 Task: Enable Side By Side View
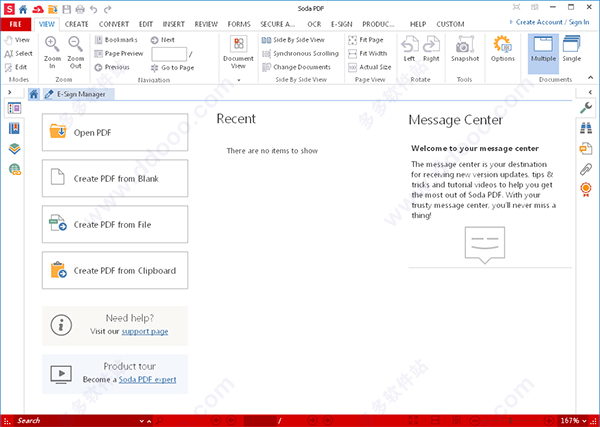click(293, 40)
